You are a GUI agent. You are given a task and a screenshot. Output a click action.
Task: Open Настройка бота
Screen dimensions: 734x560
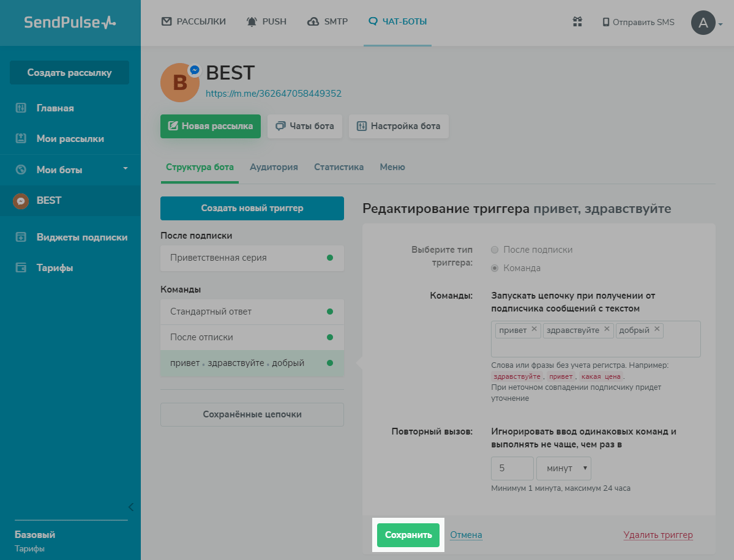(x=399, y=126)
